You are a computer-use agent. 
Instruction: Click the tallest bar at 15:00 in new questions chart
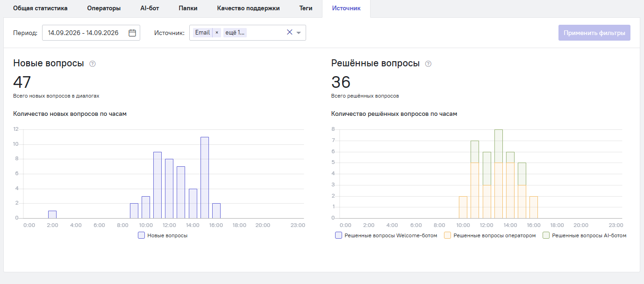click(x=205, y=177)
